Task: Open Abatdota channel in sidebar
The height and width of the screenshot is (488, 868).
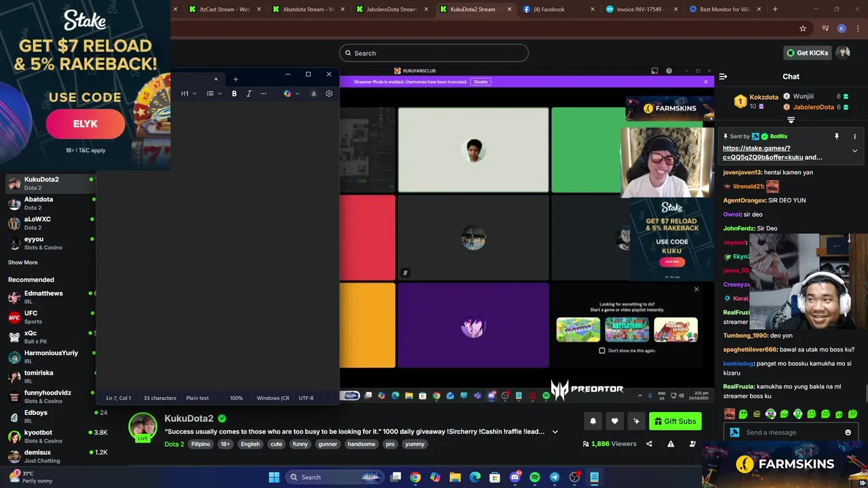Action: click(51, 203)
